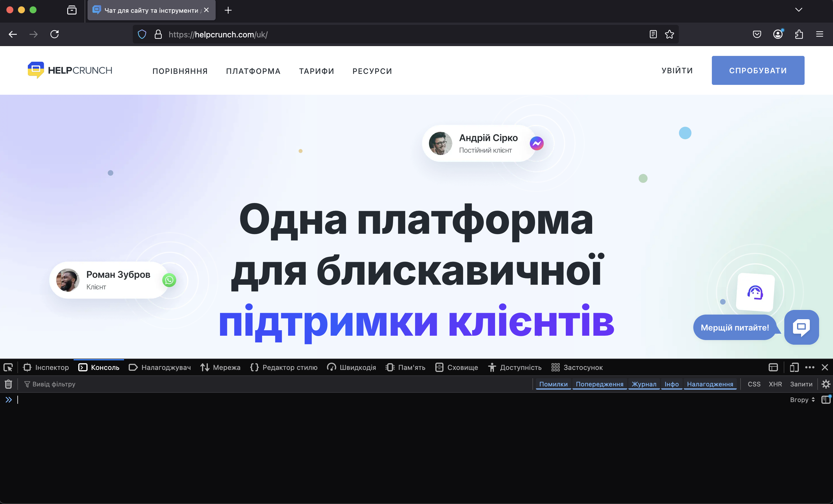833x504 pixels.
Task: Toggle the Інфо filter
Action: click(671, 384)
